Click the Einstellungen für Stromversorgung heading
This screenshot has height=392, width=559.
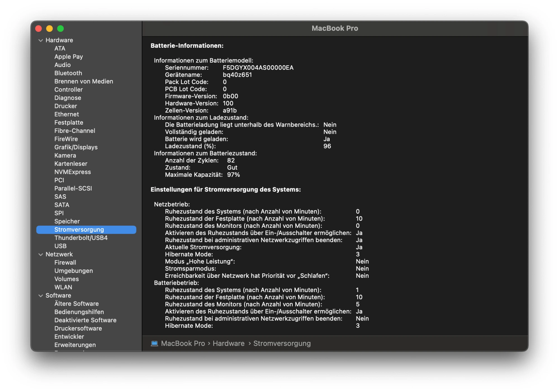[226, 189]
